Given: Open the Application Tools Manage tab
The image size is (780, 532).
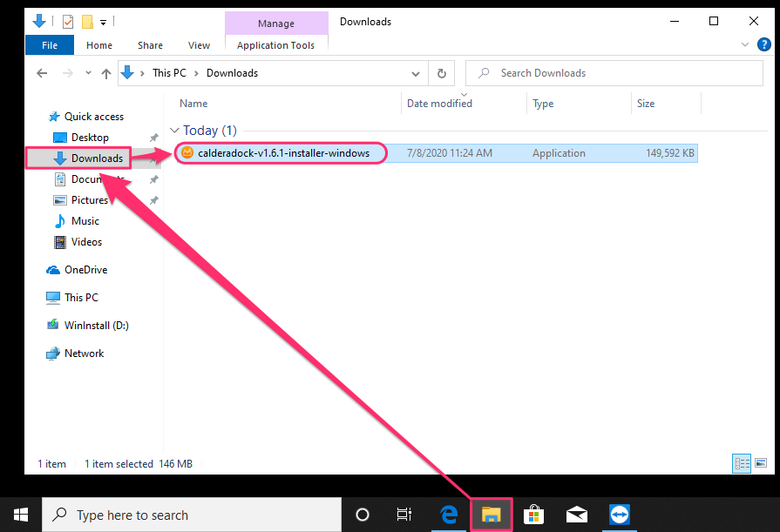Looking at the screenshot, I should coord(276,24).
